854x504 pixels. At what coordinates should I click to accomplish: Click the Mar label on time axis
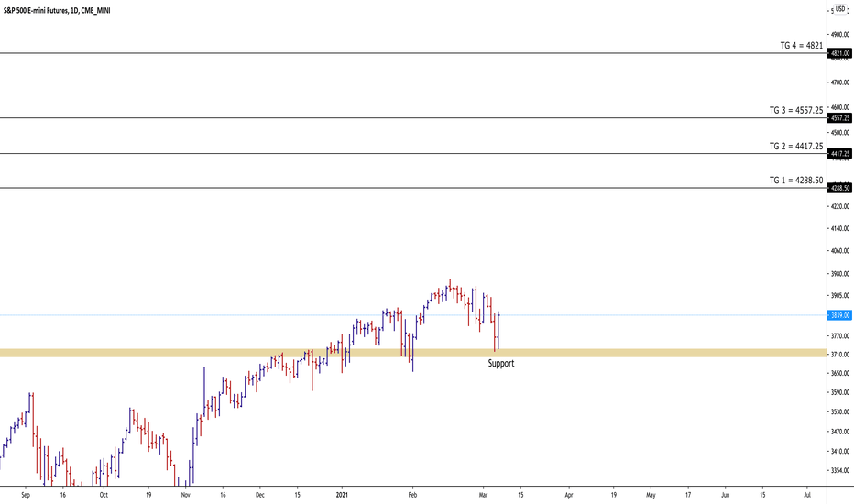click(483, 495)
